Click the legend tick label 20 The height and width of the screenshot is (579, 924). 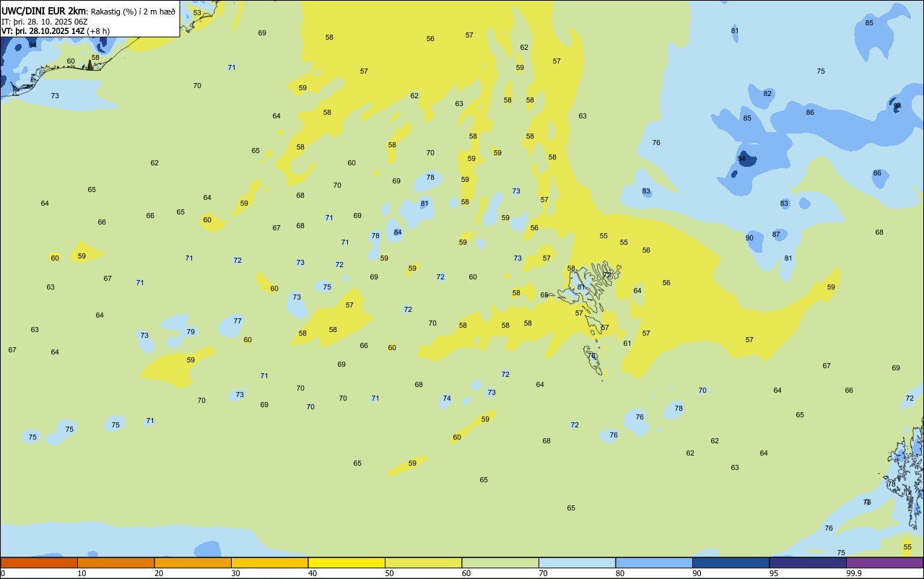[158, 573]
